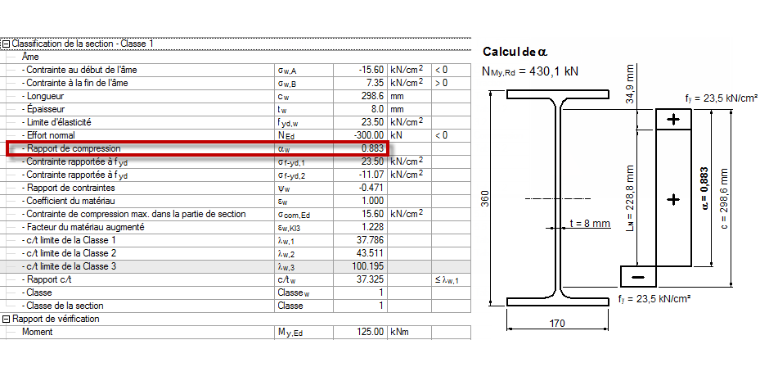This screenshot has width=760, height=377.
Task: Click the My,Ed symbol cell
Action: pyautogui.click(x=304, y=332)
